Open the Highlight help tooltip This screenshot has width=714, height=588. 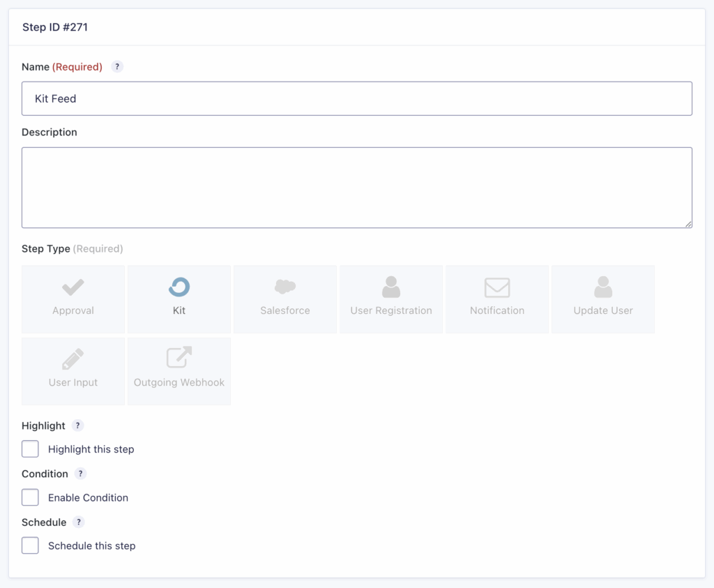click(77, 425)
